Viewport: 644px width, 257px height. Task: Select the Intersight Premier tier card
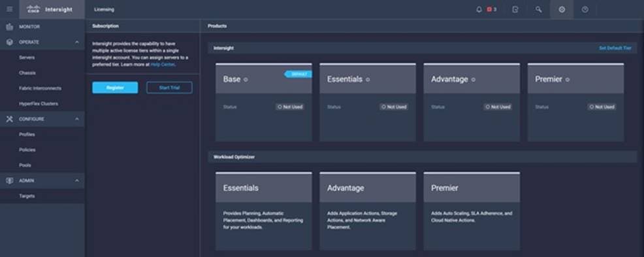click(575, 102)
